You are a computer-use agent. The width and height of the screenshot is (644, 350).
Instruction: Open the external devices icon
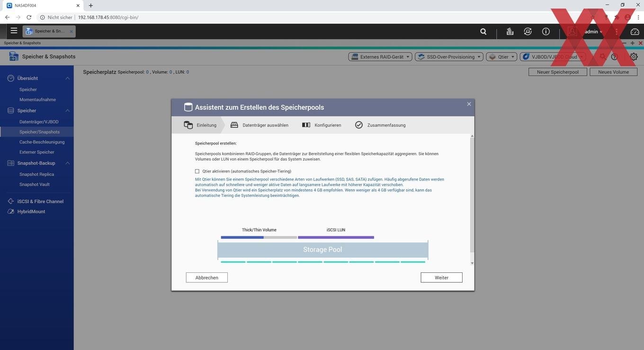coord(528,31)
